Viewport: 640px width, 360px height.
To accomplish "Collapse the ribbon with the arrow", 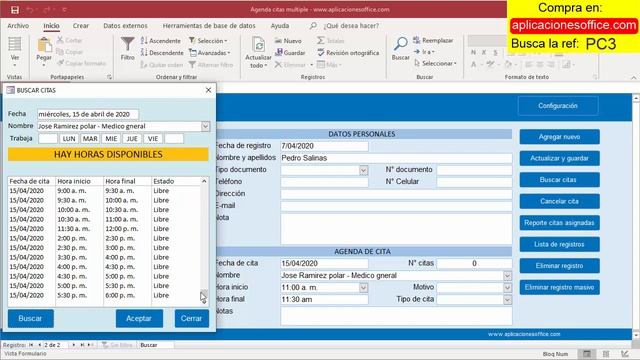I will 633,77.
